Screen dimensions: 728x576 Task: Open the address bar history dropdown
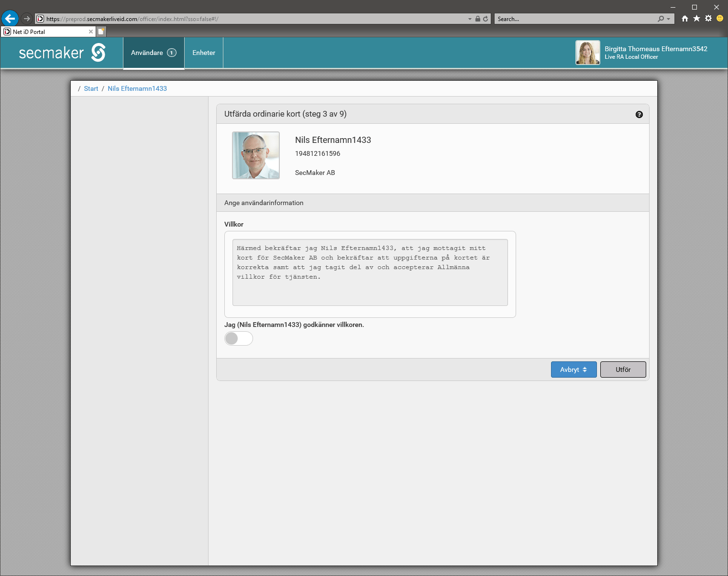click(x=470, y=19)
